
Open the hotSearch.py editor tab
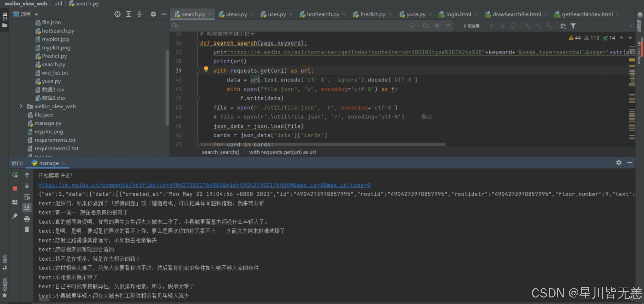click(323, 14)
